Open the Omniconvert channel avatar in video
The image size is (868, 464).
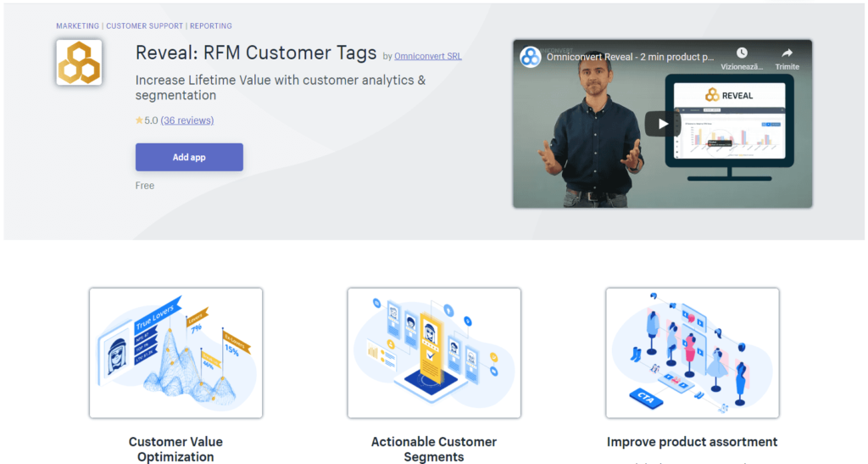[531, 57]
